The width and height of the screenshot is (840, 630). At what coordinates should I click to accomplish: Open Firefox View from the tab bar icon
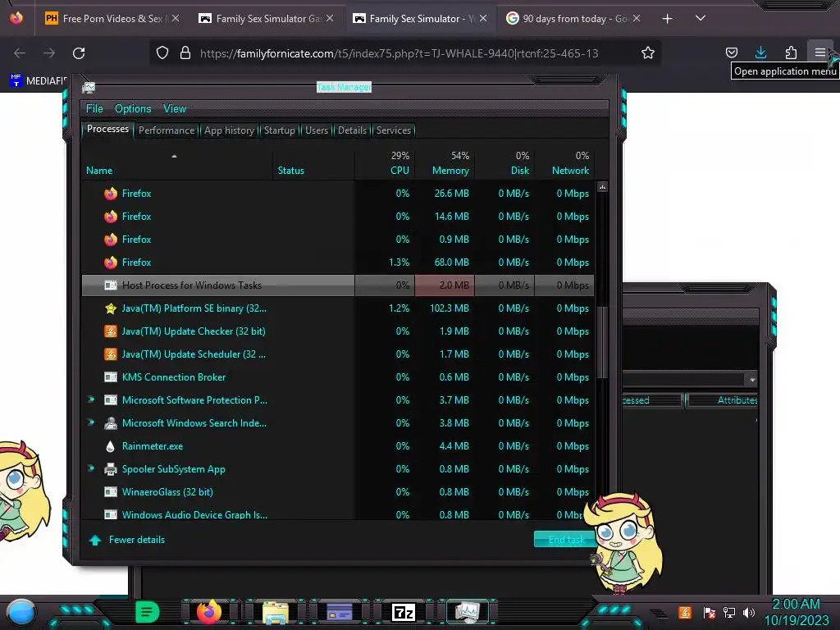(x=16, y=18)
